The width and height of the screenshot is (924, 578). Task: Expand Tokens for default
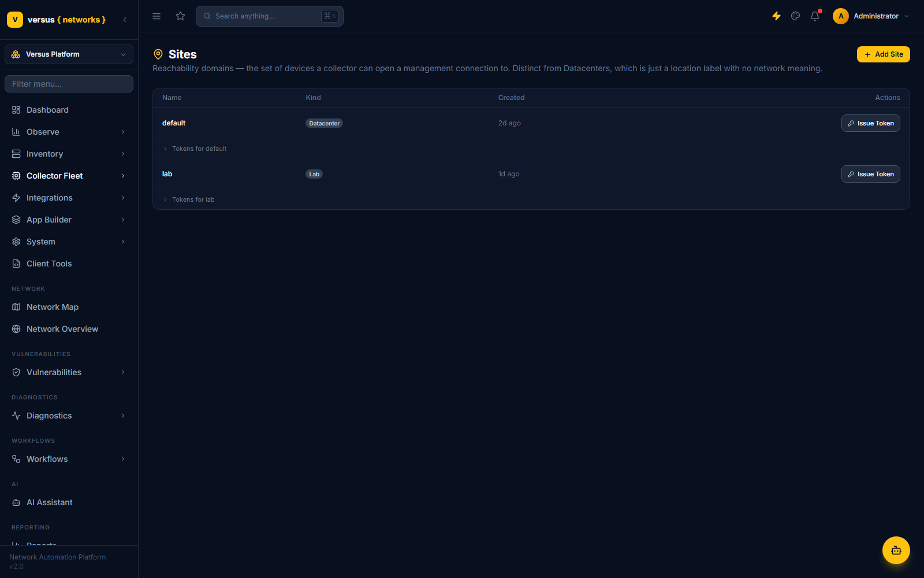195,149
